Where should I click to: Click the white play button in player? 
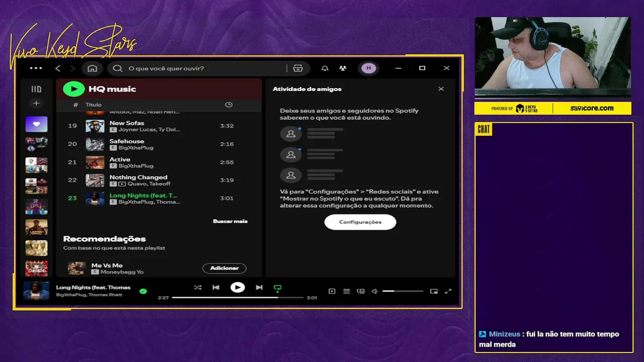[237, 288]
